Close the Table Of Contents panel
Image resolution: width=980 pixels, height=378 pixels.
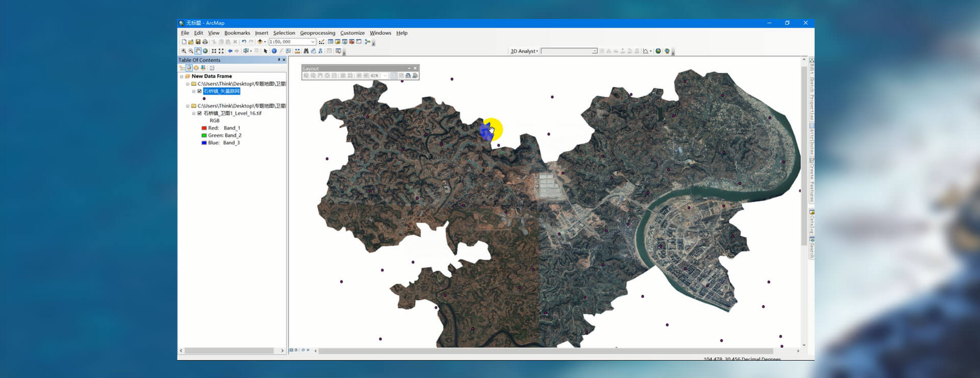coord(284,60)
